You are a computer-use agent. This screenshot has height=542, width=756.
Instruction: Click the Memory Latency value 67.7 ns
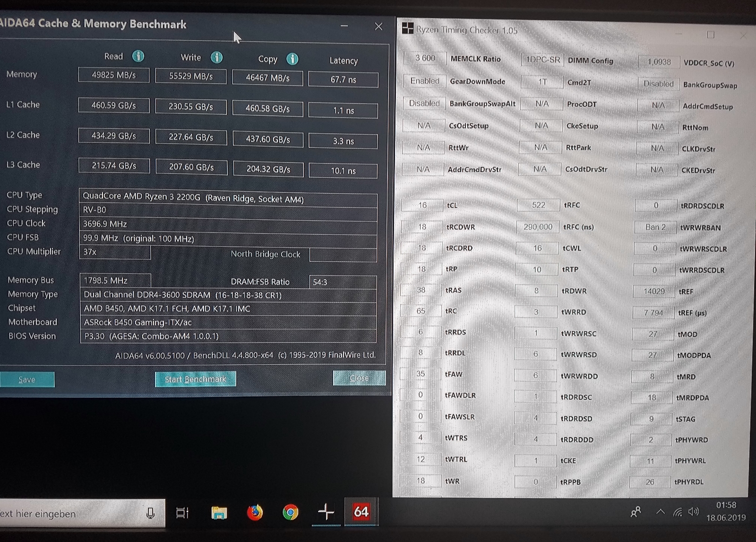coord(344,79)
